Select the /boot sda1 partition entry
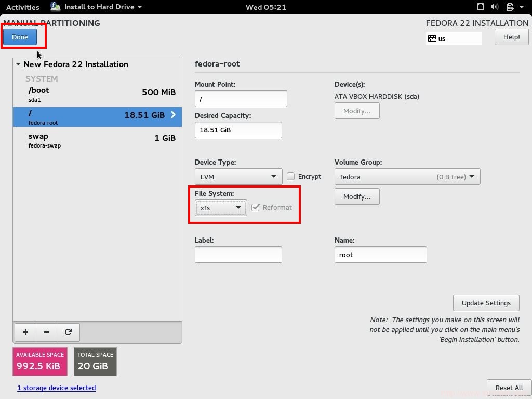Image resolution: width=532 pixels, height=399 pixels. [x=97, y=94]
